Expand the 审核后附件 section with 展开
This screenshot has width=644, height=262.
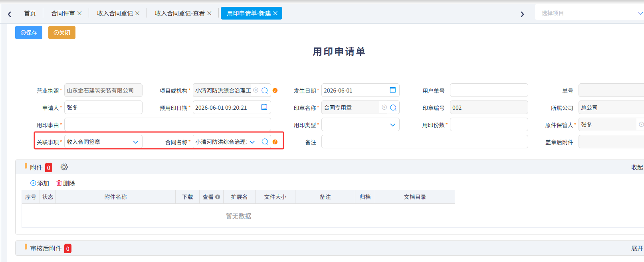pos(637,248)
